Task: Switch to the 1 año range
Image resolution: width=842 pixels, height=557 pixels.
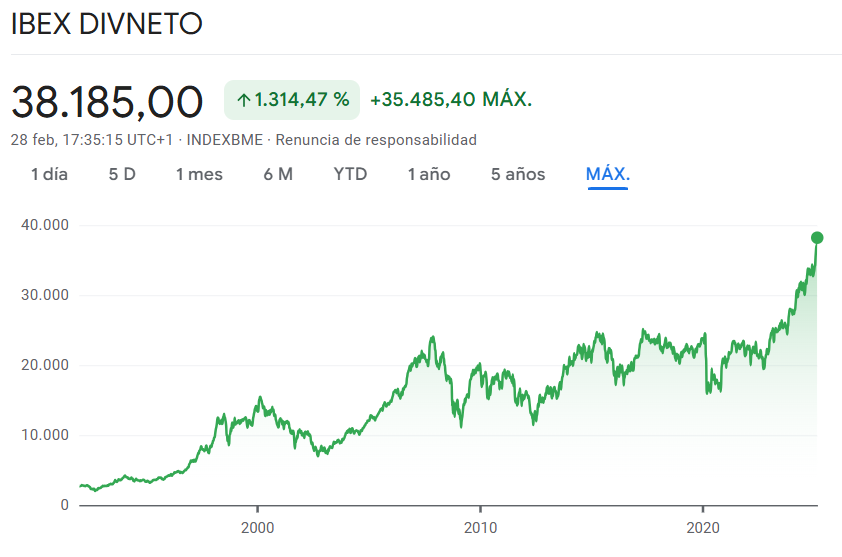Action: point(429,174)
